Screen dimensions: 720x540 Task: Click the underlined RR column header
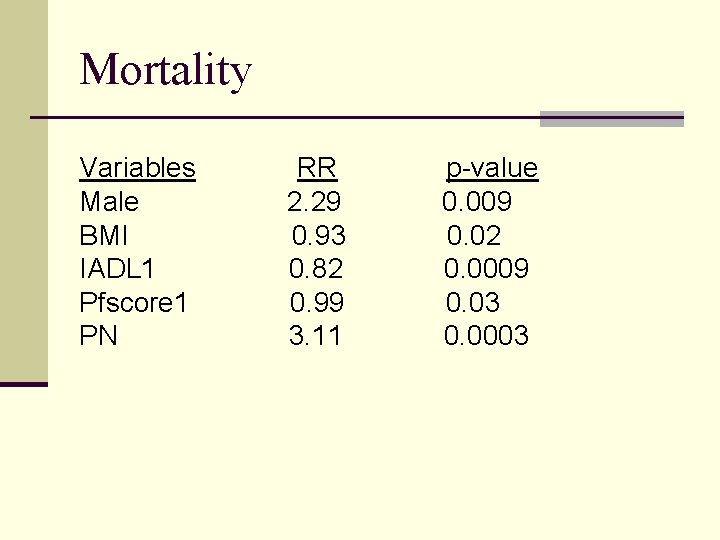(316, 168)
